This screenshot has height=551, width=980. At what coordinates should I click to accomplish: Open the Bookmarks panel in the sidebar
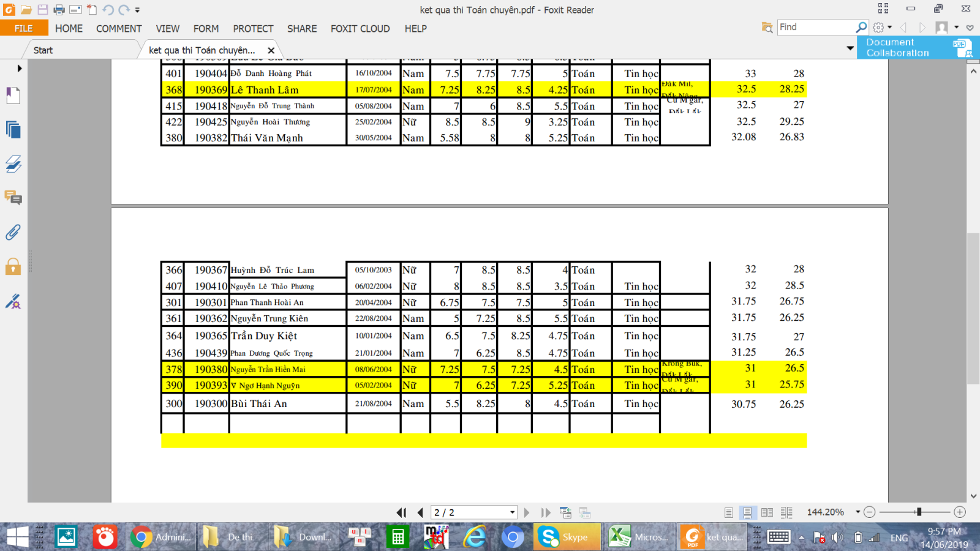point(13,96)
